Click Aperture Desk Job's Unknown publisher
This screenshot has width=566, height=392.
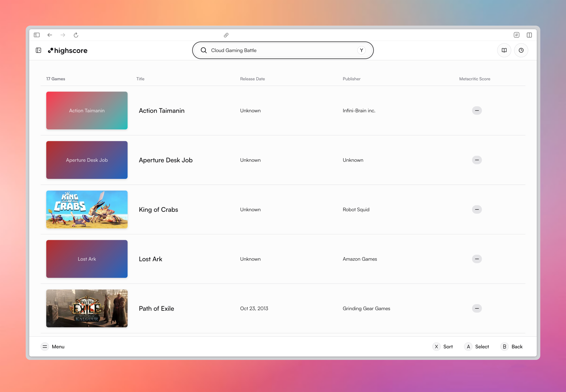(x=353, y=160)
